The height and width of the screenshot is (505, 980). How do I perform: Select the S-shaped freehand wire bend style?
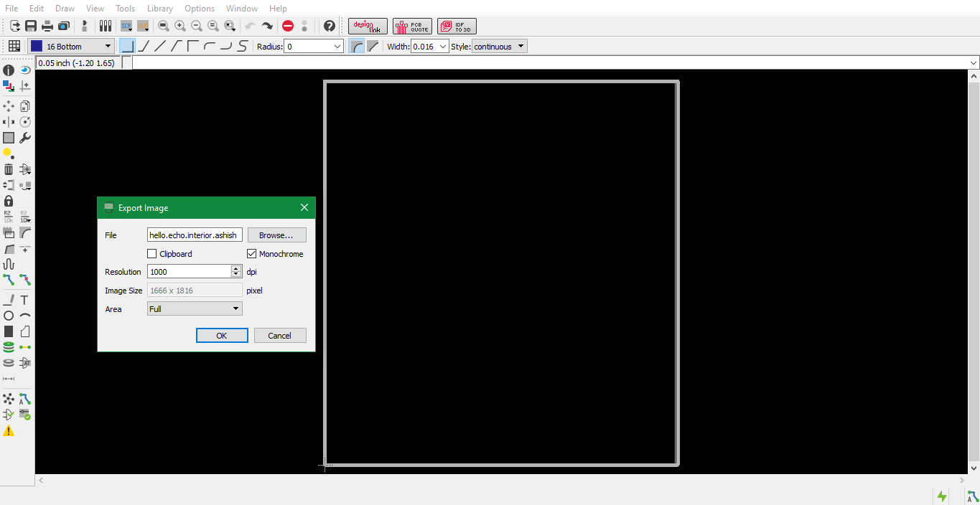[243, 46]
